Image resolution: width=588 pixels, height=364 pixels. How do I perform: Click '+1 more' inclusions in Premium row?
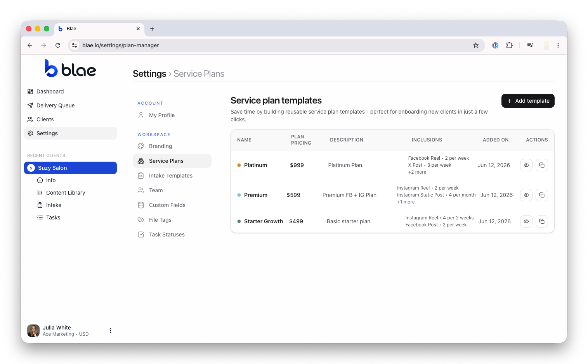406,202
